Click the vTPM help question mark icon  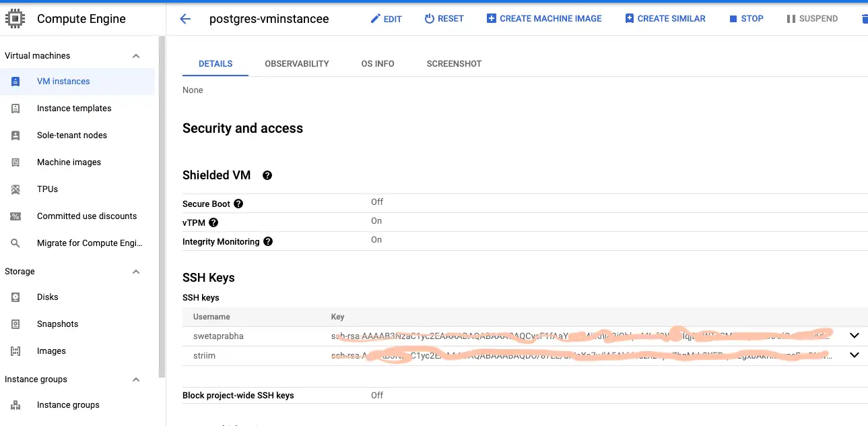pos(213,222)
